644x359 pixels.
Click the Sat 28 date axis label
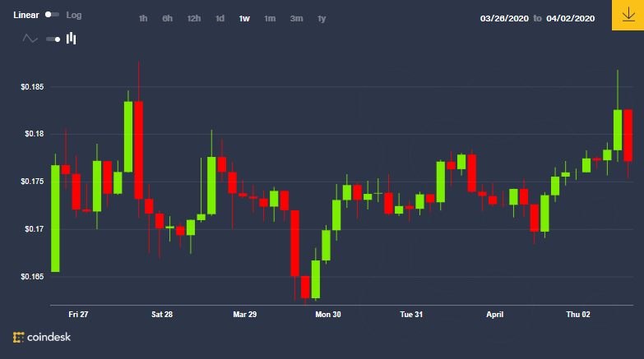pos(162,315)
